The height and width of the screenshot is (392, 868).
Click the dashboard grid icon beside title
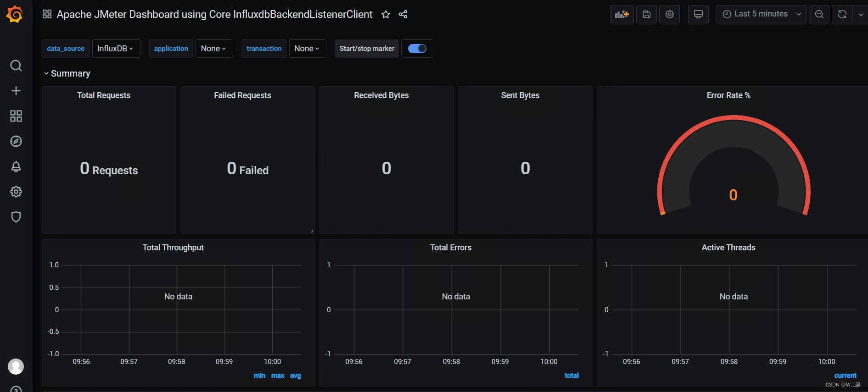[x=47, y=14]
